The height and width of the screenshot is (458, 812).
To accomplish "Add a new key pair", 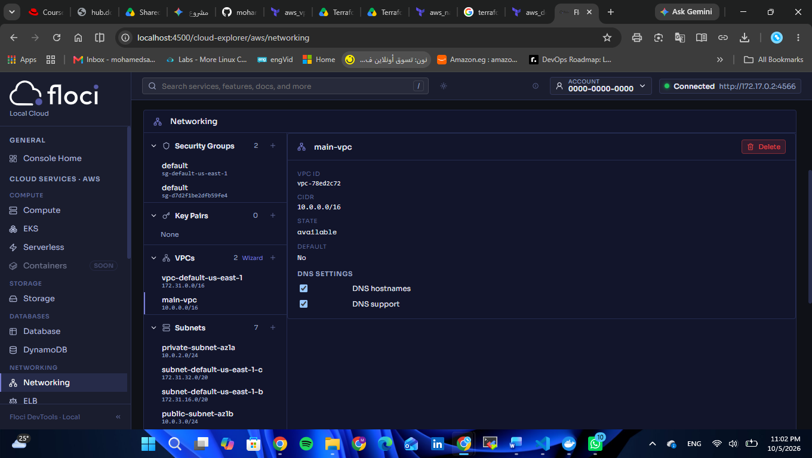I will coord(273,215).
